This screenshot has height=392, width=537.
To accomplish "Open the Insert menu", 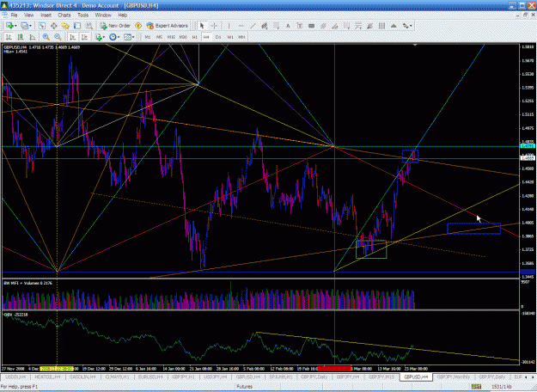I will pyautogui.click(x=46, y=15).
